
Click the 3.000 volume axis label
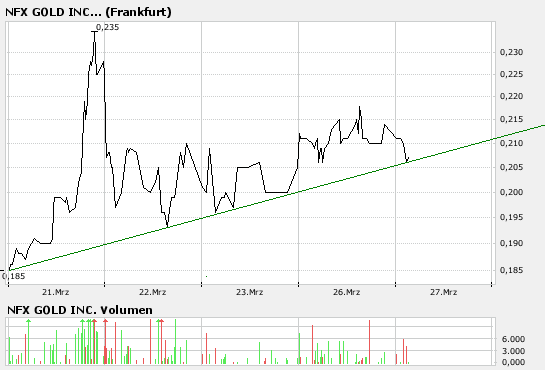(x=513, y=351)
